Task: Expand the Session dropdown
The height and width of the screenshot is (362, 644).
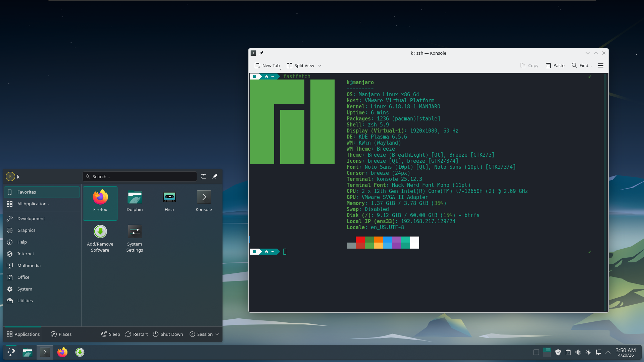Action: click(204, 334)
